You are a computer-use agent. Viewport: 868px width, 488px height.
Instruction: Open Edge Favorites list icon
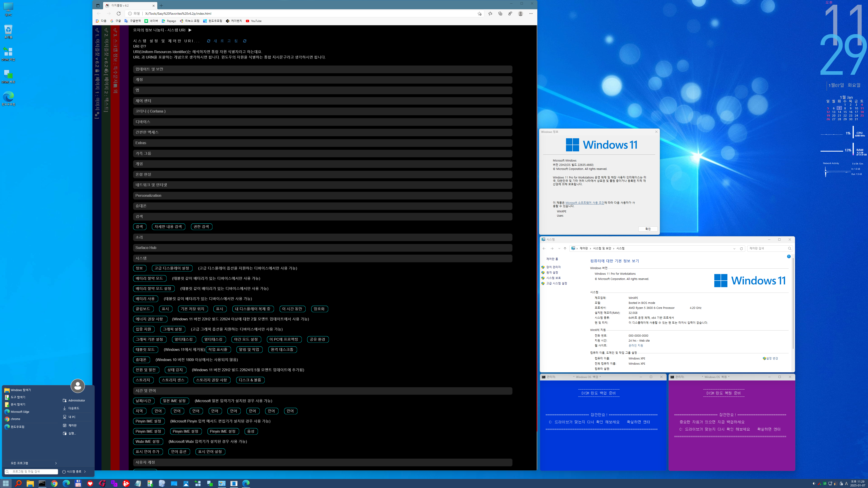(x=490, y=14)
